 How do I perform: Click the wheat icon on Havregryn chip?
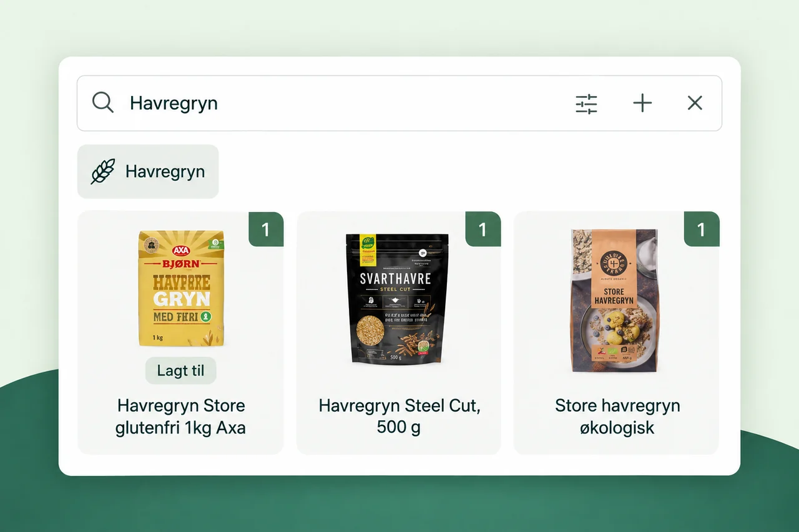[x=103, y=172]
